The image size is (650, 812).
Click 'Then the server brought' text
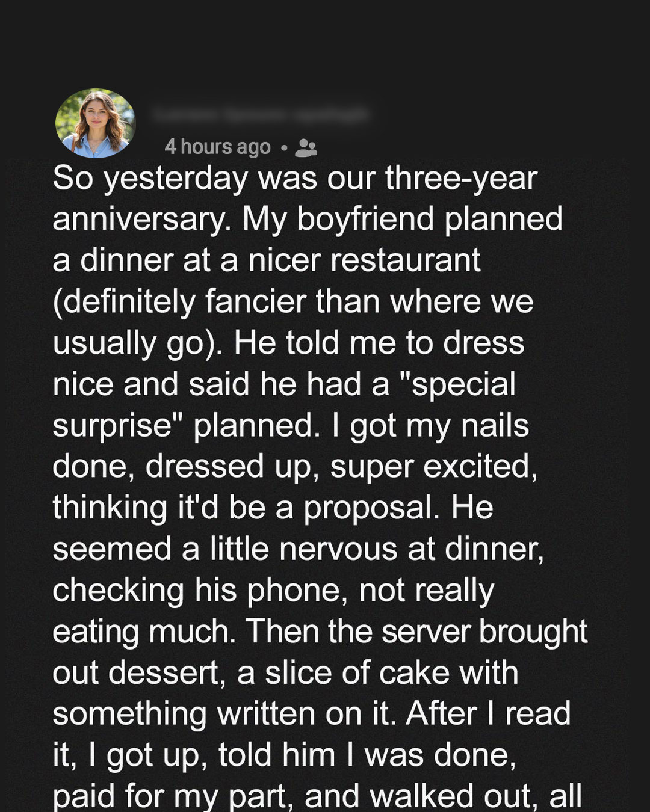tap(416, 631)
